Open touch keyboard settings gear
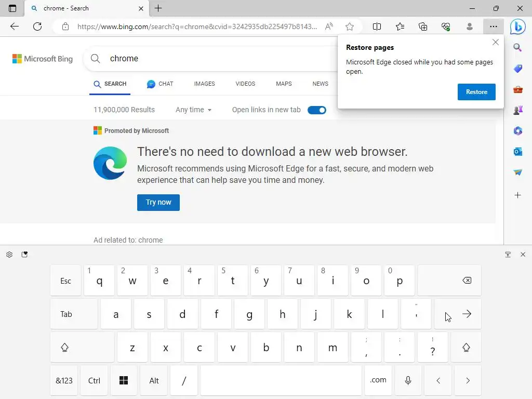The image size is (532, 399). [9, 255]
